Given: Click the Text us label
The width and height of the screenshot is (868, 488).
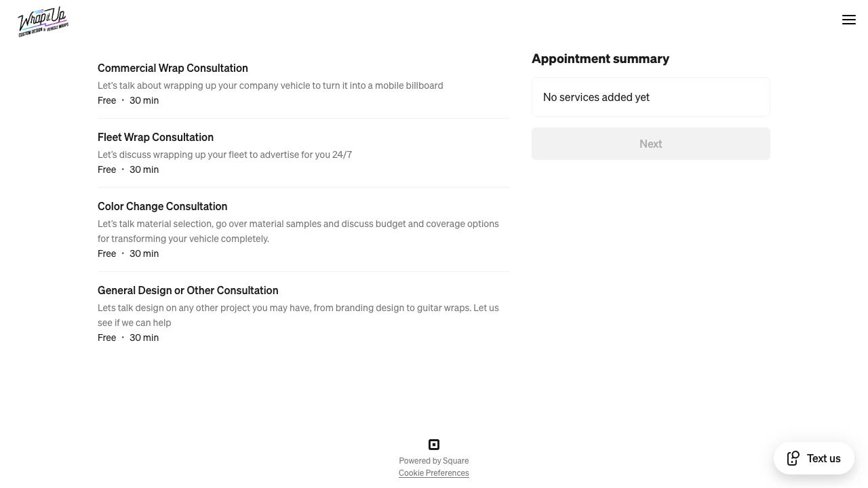Looking at the screenshot, I should tap(823, 458).
